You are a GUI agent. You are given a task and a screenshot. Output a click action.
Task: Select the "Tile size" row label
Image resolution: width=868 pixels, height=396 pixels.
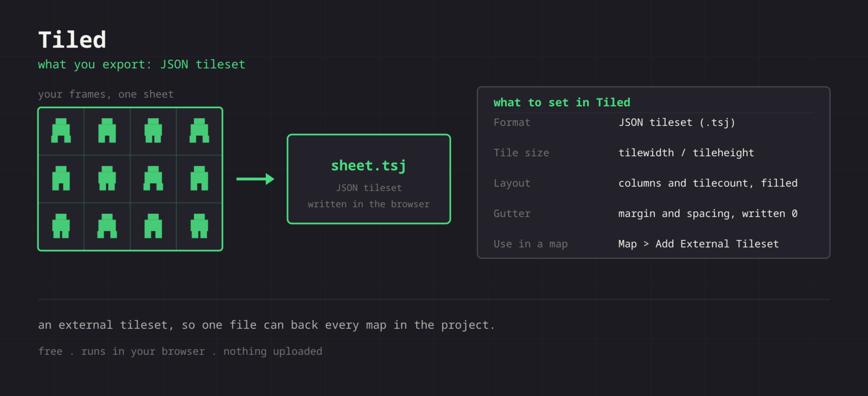pos(521,153)
